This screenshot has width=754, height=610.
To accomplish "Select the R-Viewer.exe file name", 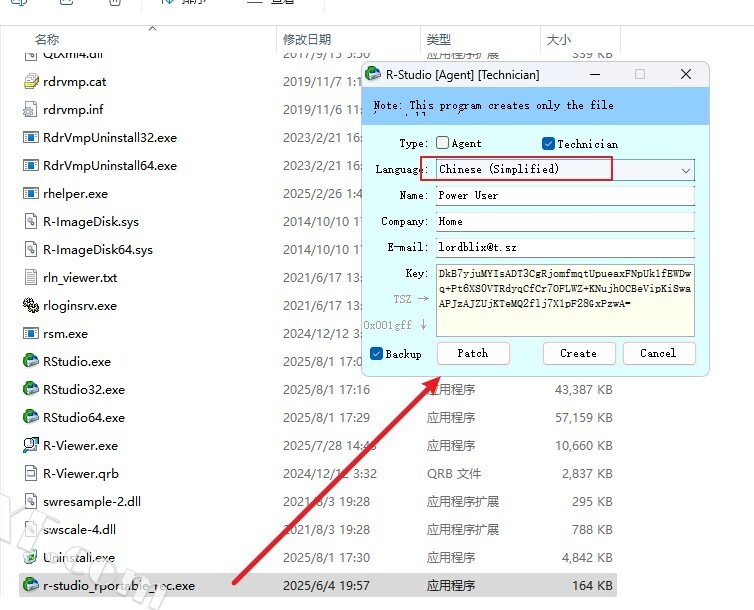I will pyautogui.click(x=80, y=446).
